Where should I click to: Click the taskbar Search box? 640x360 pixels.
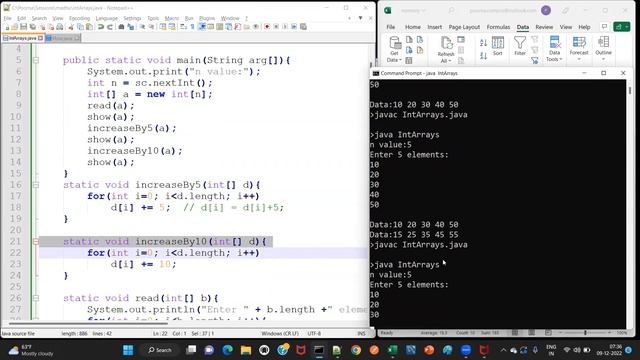pos(160,350)
